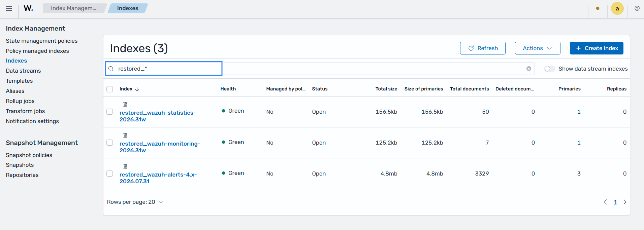Open the user avatar 'a' menu

[x=617, y=9]
